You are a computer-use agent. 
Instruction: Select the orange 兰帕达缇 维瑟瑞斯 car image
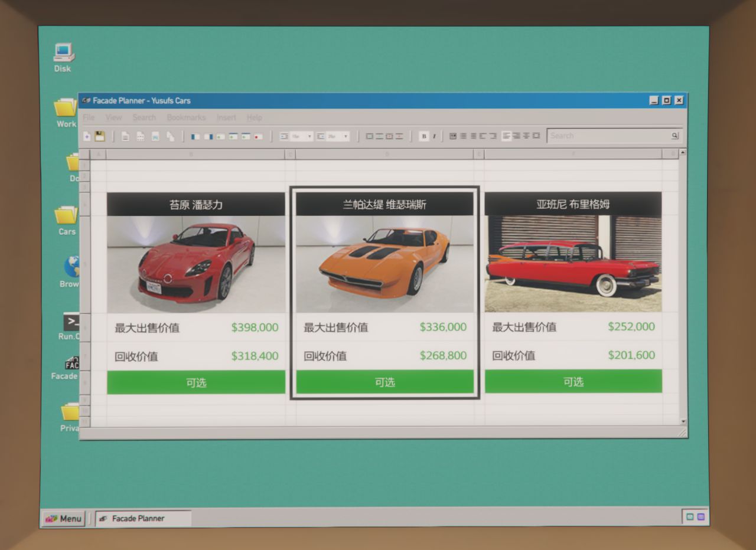385,264
